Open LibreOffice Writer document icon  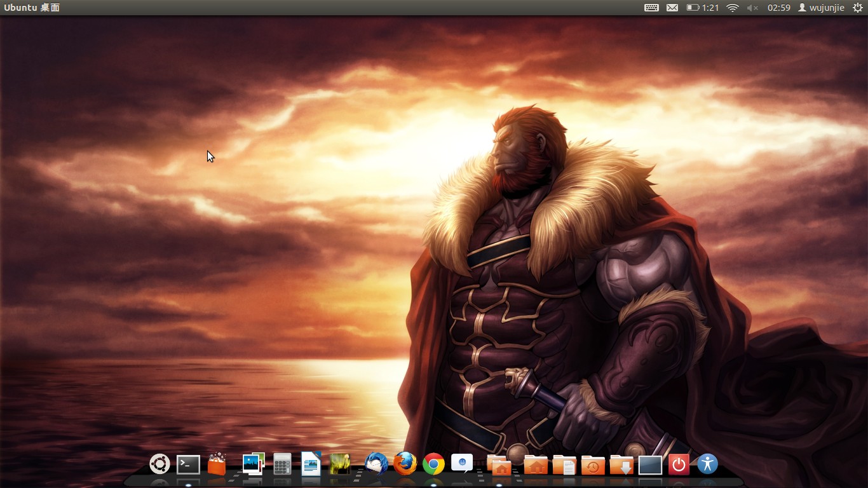311,464
